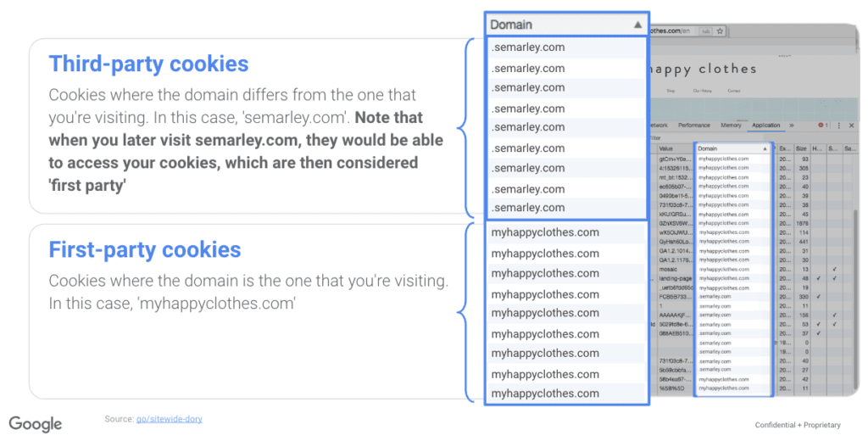Sort by the enlarged Domain column arrow

(637, 25)
